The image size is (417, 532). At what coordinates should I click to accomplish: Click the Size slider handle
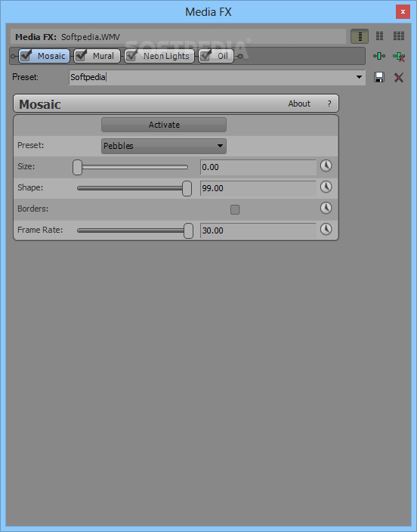(x=77, y=167)
